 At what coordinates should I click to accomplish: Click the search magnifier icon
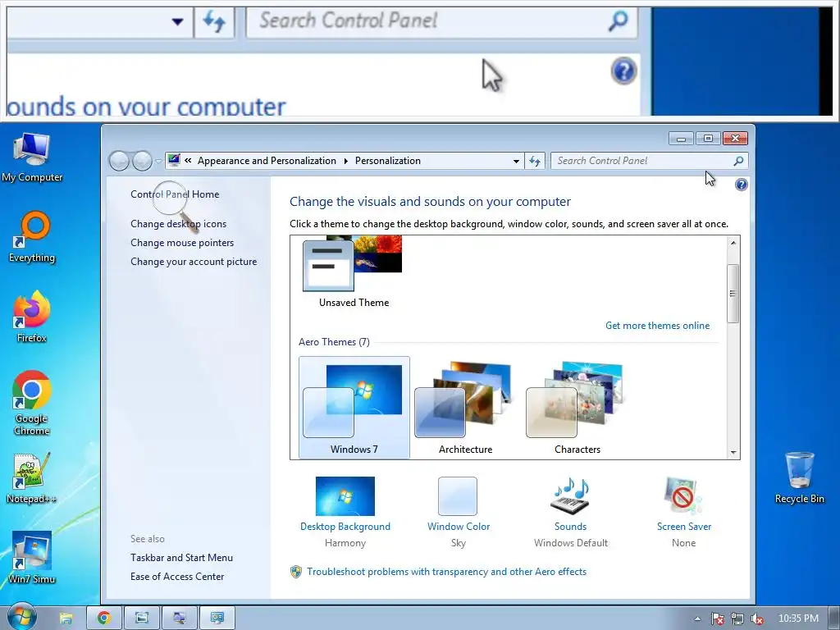click(738, 161)
